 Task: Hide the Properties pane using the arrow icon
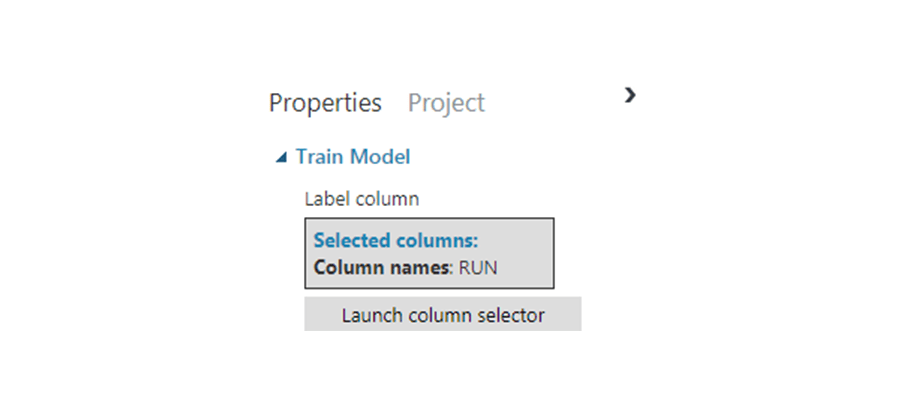[629, 95]
